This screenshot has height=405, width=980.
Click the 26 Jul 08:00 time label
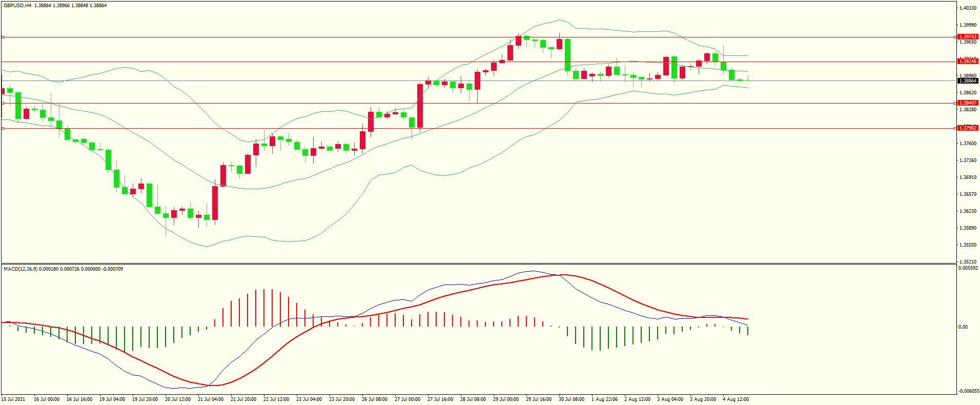(x=375, y=399)
